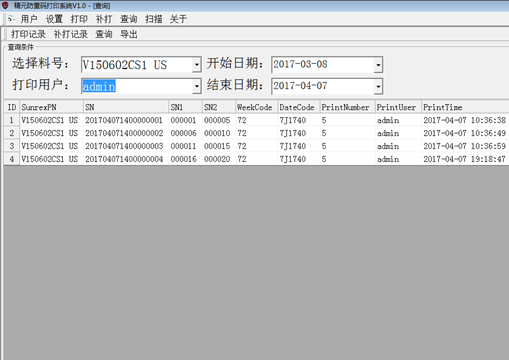Screen dimensions: 509x360
Task: Click 导出 toolbar button
Action: [129, 34]
